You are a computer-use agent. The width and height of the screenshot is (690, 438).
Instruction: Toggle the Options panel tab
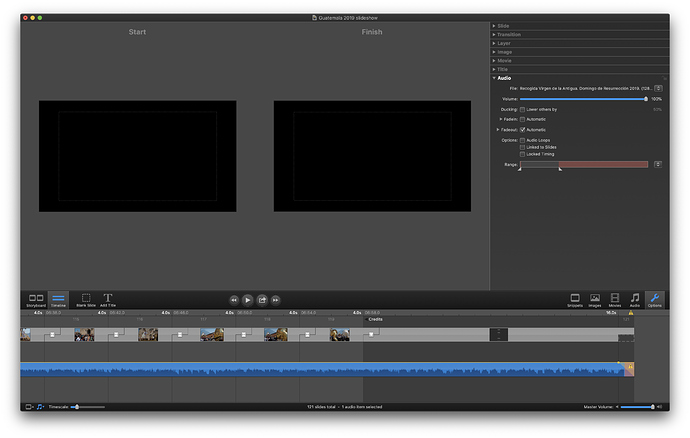point(654,299)
